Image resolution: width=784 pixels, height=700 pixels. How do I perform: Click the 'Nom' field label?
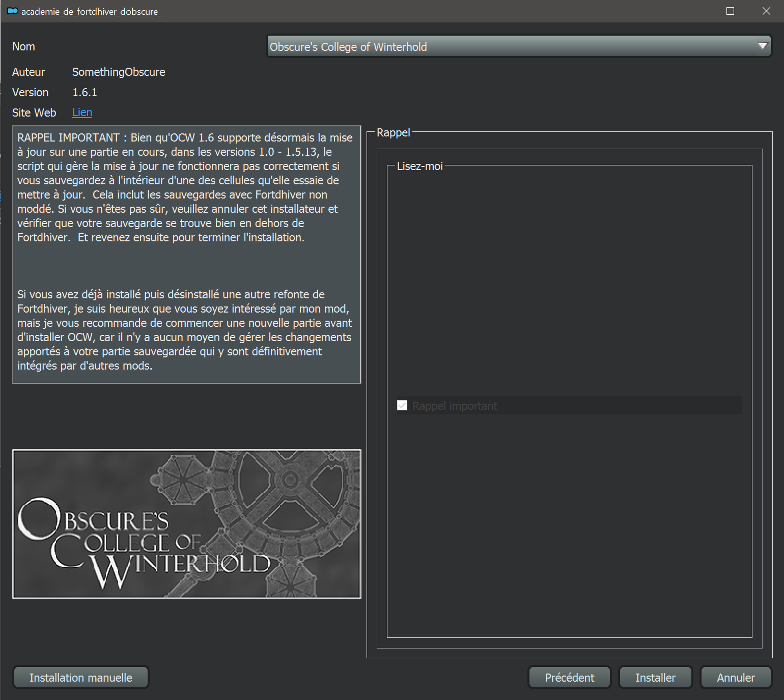(23, 47)
